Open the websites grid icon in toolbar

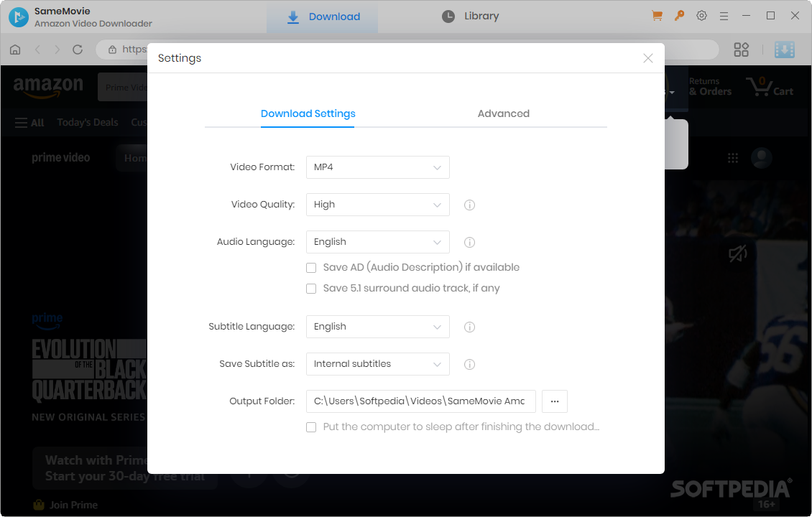coord(742,50)
